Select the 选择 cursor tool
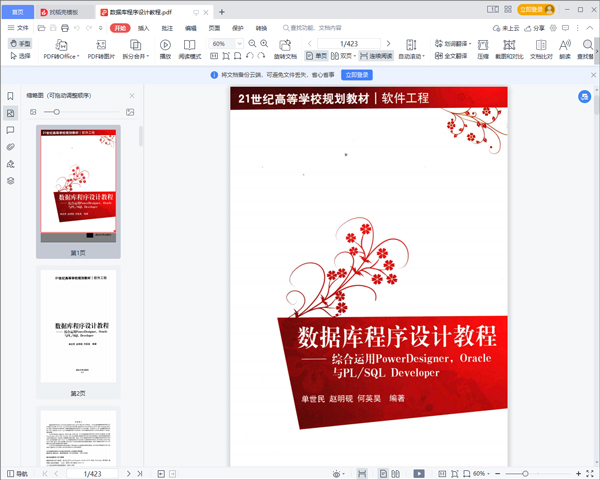The height and width of the screenshot is (480, 600). coord(20,56)
